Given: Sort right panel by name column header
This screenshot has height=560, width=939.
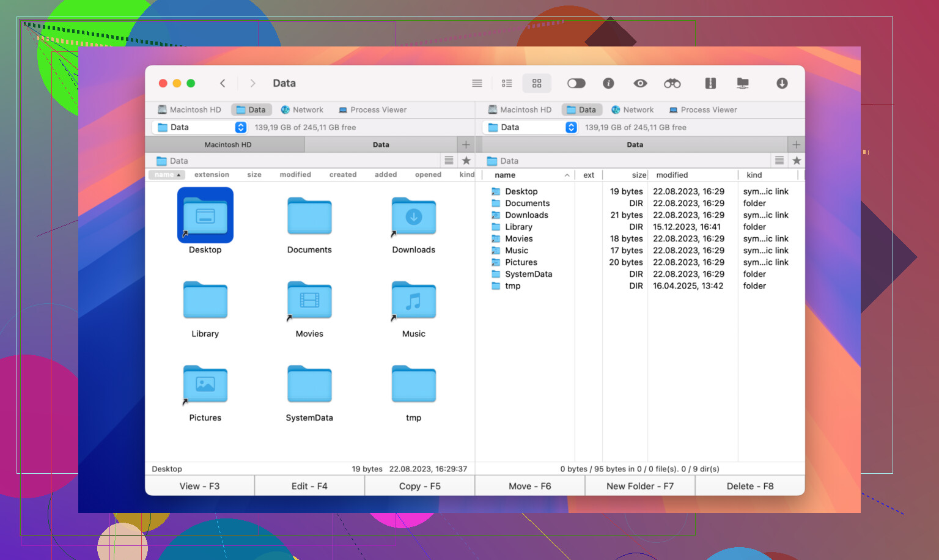Looking at the screenshot, I should click(505, 175).
